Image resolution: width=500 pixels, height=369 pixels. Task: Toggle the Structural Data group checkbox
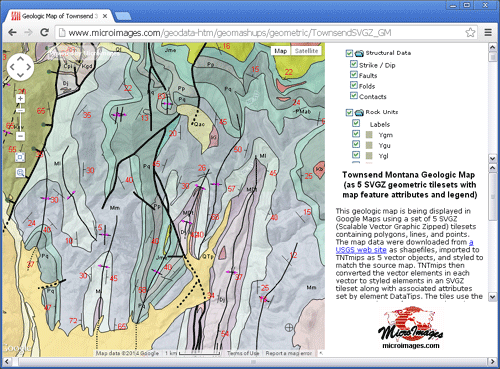coord(349,53)
